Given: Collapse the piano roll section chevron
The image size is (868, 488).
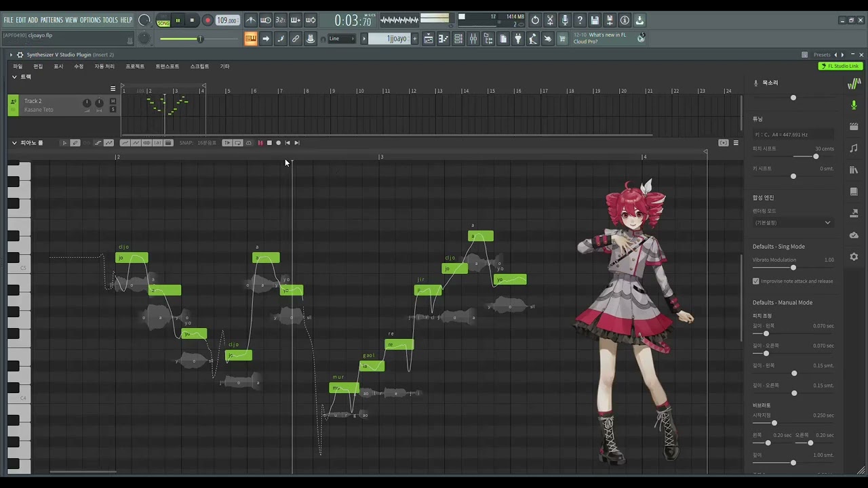Looking at the screenshot, I should tap(14, 143).
